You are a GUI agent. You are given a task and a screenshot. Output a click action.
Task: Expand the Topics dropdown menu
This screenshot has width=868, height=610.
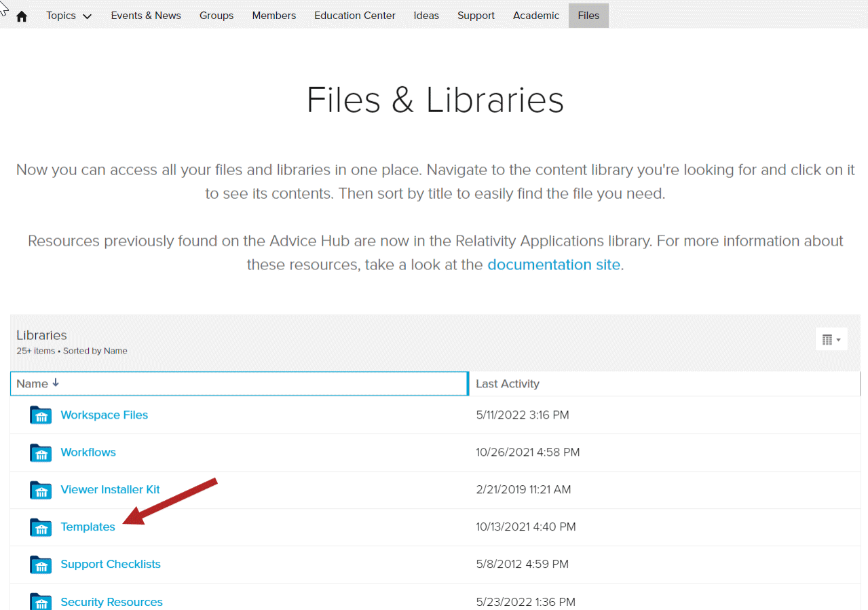tap(69, 16)
